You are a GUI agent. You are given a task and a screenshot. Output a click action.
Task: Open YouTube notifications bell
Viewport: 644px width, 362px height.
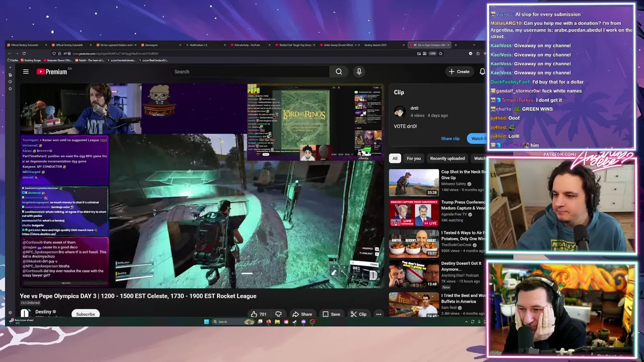[482, 71]
